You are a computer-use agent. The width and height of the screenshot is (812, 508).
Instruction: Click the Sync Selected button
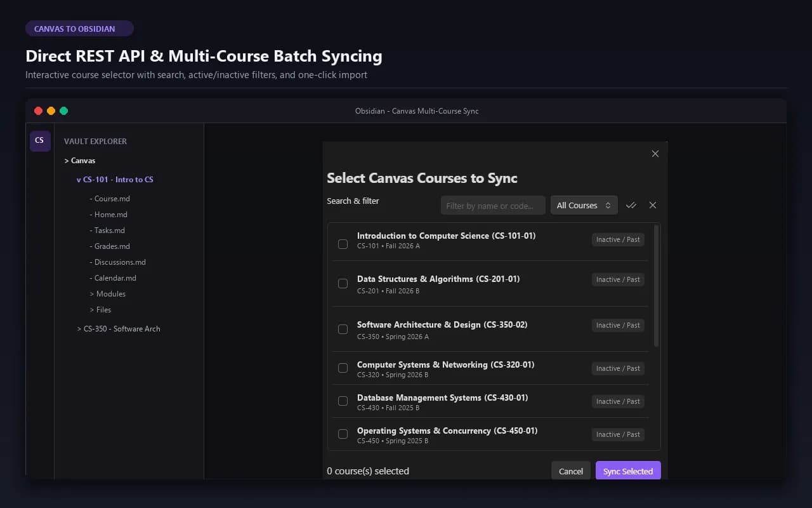628,471
